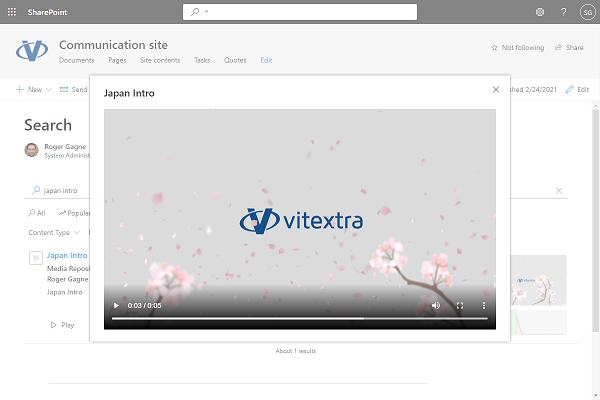Open the Quotes navigation item

point(235,60)
